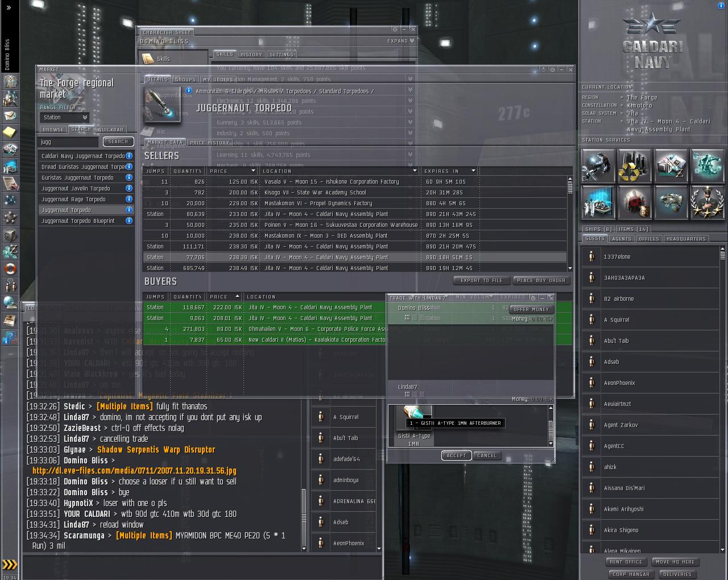The image size is (728, 580).
Task: Open the Repair Shop station service
Action: [x=598, y=165]
